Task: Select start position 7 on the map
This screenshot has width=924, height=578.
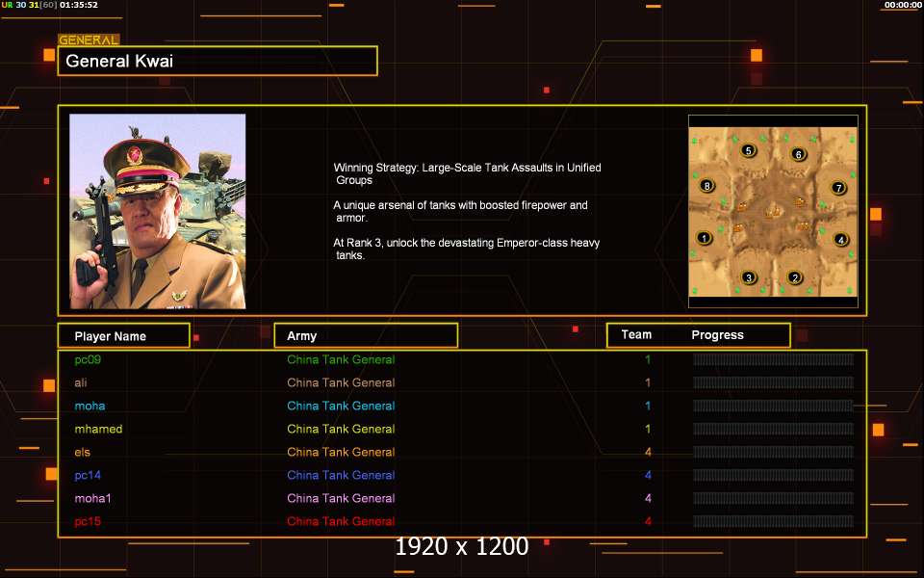Action: tap(838, 188)
